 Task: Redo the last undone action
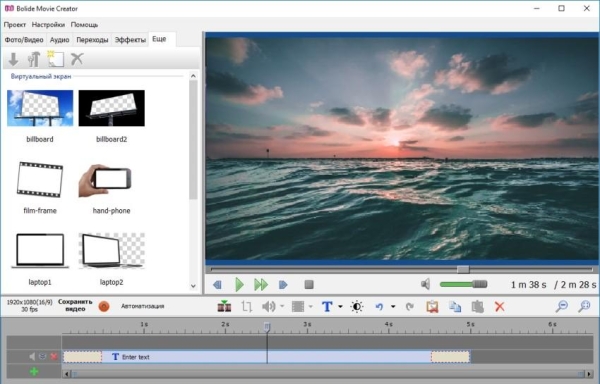(x=409, y=306)
